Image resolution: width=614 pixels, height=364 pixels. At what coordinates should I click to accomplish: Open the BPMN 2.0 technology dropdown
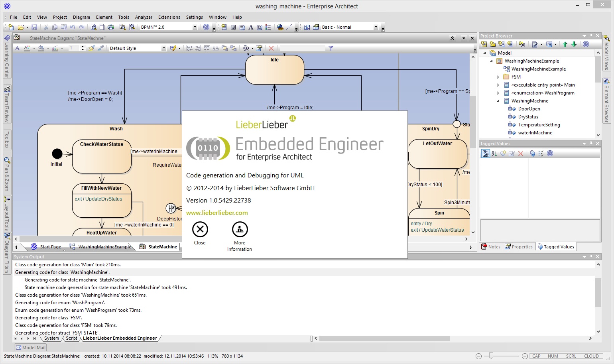click(195, 27)
